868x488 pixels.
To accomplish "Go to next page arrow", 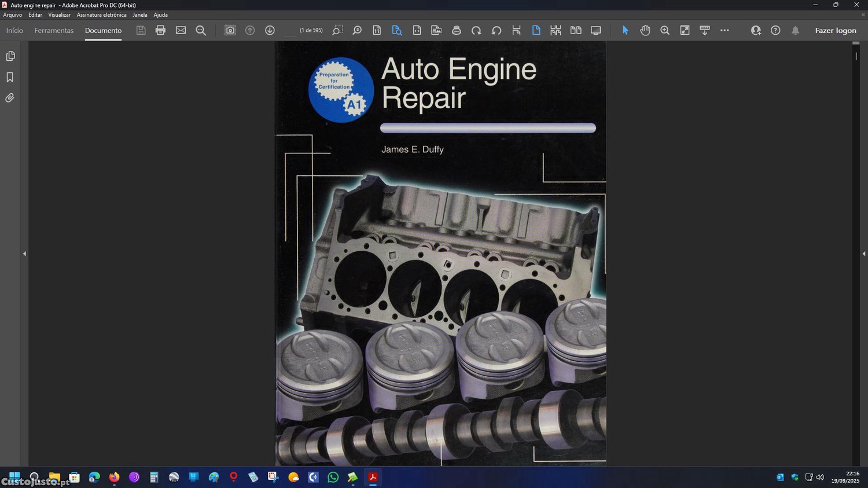I will click(270, 30).
